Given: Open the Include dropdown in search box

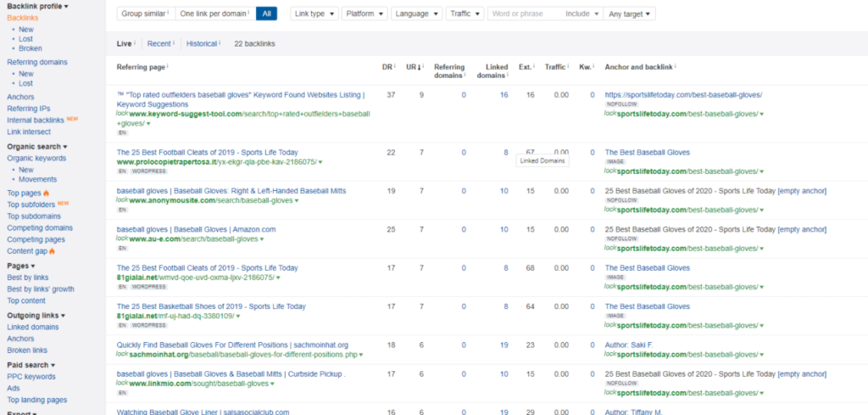Looking at the screenshot, I should pos(581,14).
